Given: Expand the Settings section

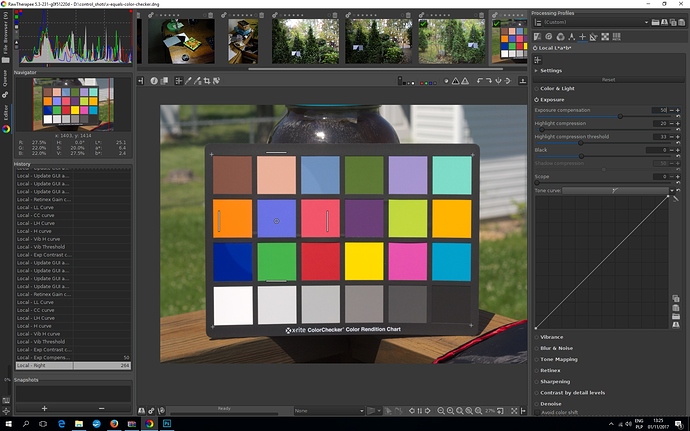Looking at the screenshot, I should click(536, 70).
